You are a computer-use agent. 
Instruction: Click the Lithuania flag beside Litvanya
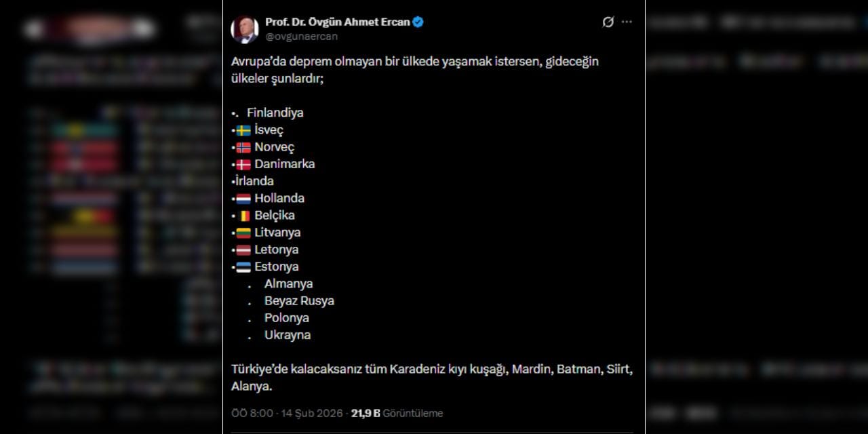tap(243, 233)
